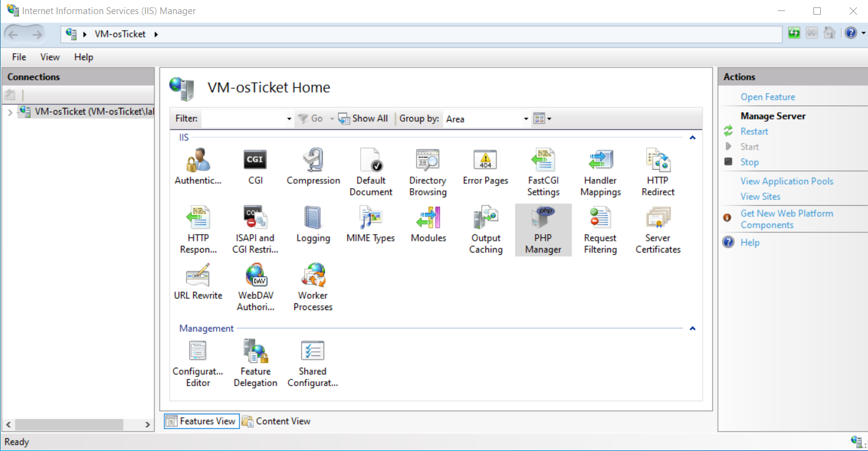
Task: Open Handler Mappings feature
Action: [x=601, y=172]
